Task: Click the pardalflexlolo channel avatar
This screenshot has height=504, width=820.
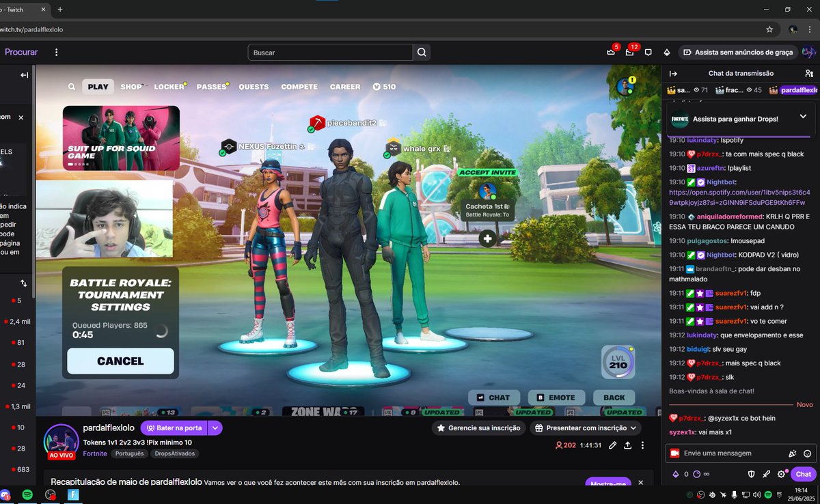Action: tap(61, 441)
